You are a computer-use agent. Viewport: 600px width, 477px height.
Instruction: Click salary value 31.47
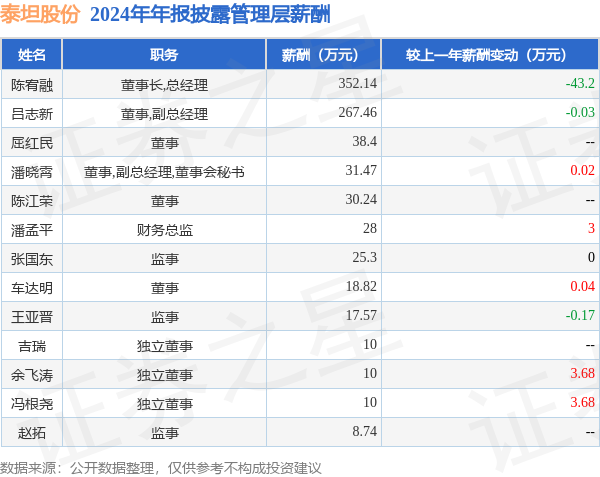click(361, 171)
